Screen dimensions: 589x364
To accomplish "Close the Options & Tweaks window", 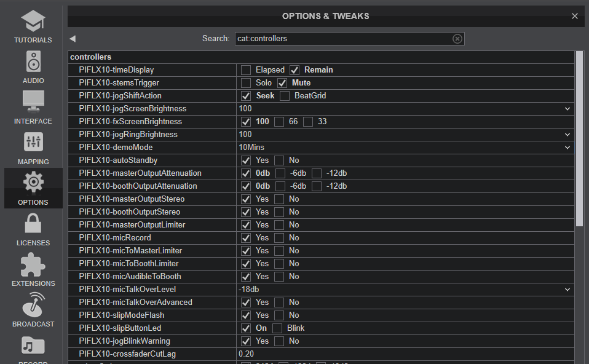I will click(574, 16).
